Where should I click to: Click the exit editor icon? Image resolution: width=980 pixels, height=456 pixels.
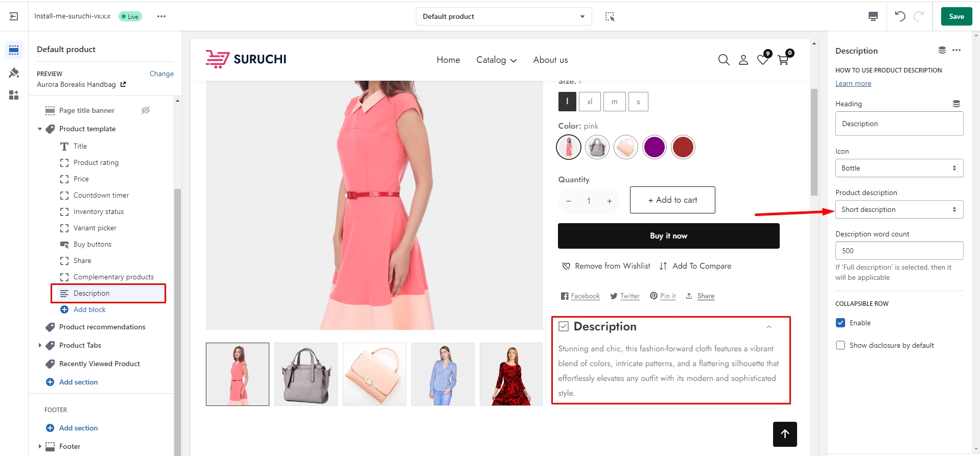[x=14, y=16]
